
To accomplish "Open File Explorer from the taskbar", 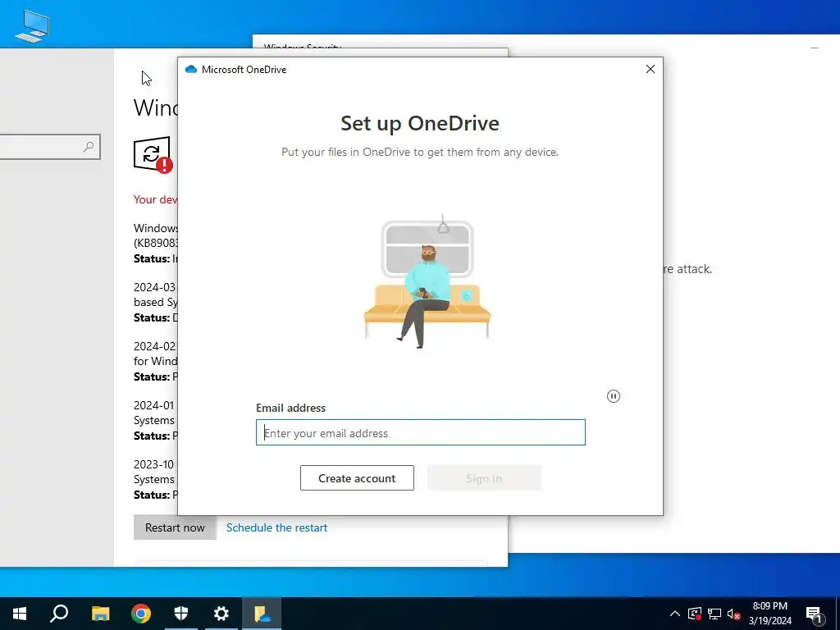I will [x=100, y=614].
